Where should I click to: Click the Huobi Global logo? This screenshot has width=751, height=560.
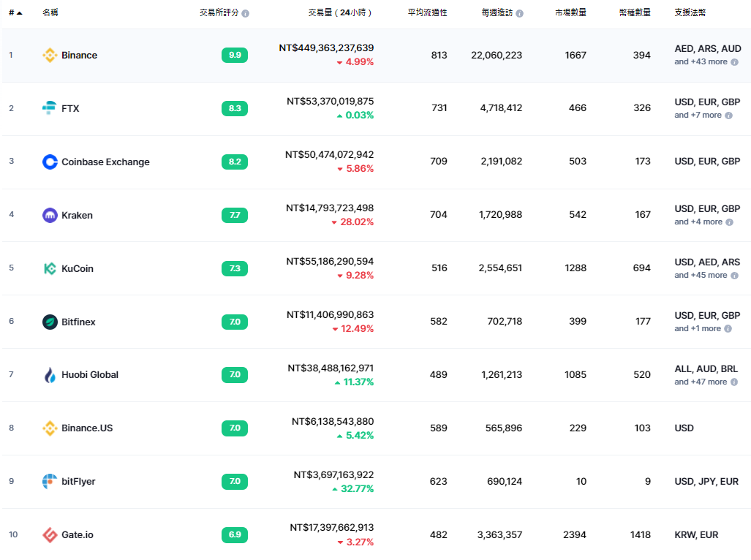pyautogui.click(x=50, y=374)
